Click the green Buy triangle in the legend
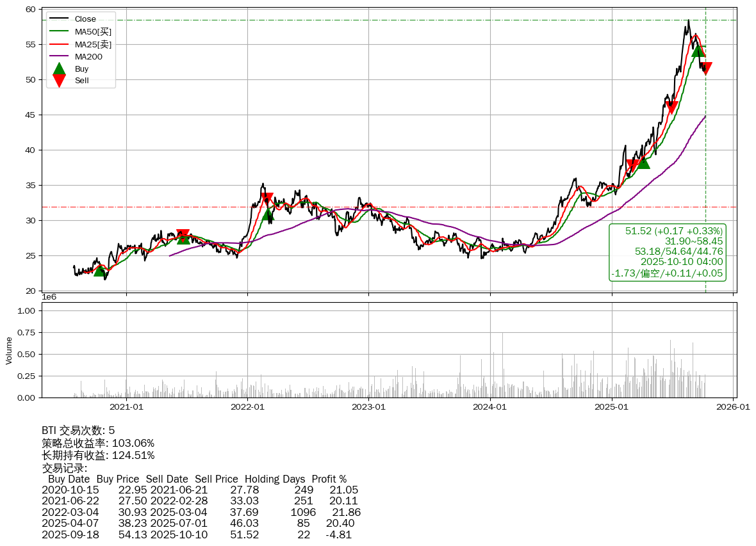756x546 pixels. click(59, 68)
